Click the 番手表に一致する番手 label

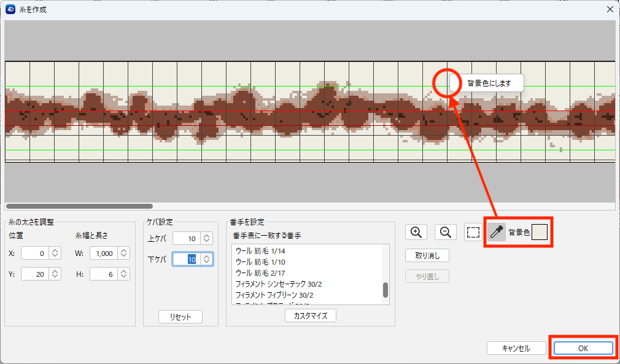(267, 236)
